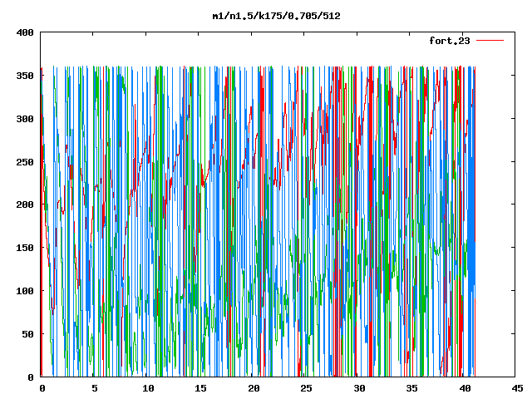
Task: Click y-axis label 150
Action: [25, 248]
